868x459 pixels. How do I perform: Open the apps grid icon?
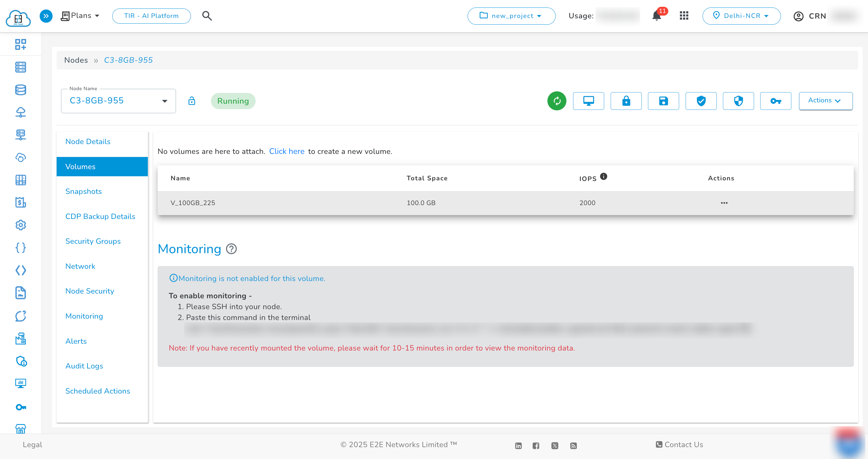684,16
